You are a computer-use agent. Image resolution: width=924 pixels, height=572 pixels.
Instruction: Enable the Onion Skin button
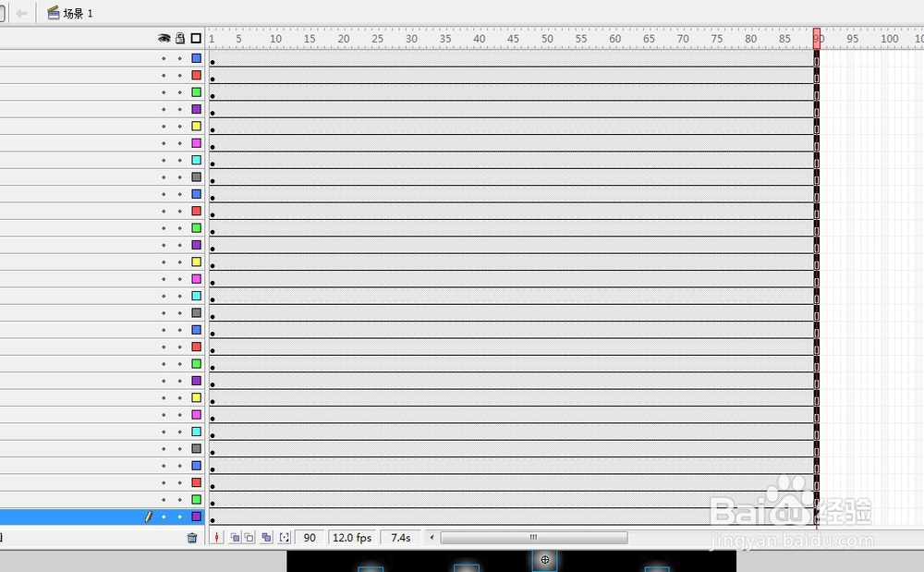235,537
